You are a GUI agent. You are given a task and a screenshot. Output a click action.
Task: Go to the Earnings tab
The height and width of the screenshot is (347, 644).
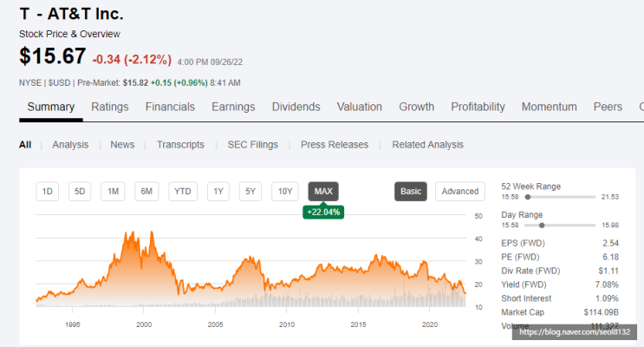tap(233, 107)
